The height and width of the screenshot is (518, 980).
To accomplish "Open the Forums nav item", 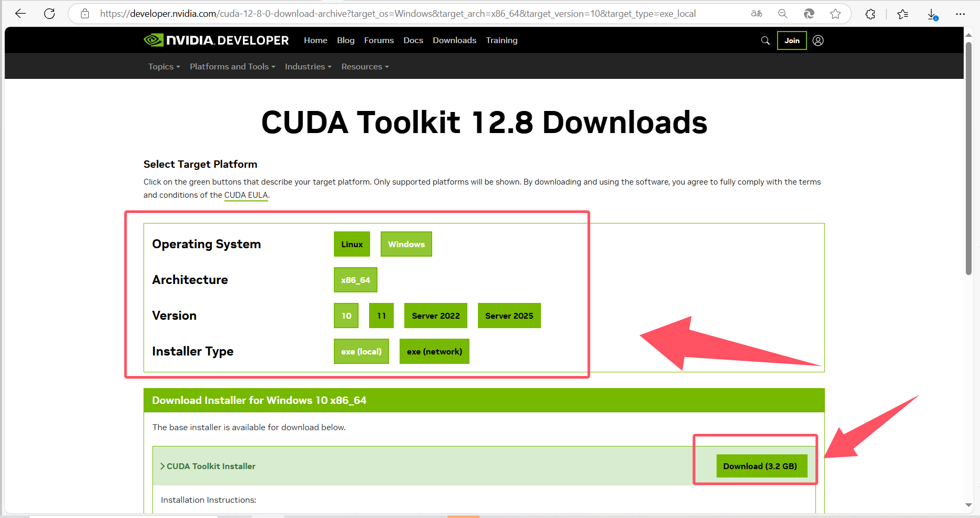I will 379,40.
